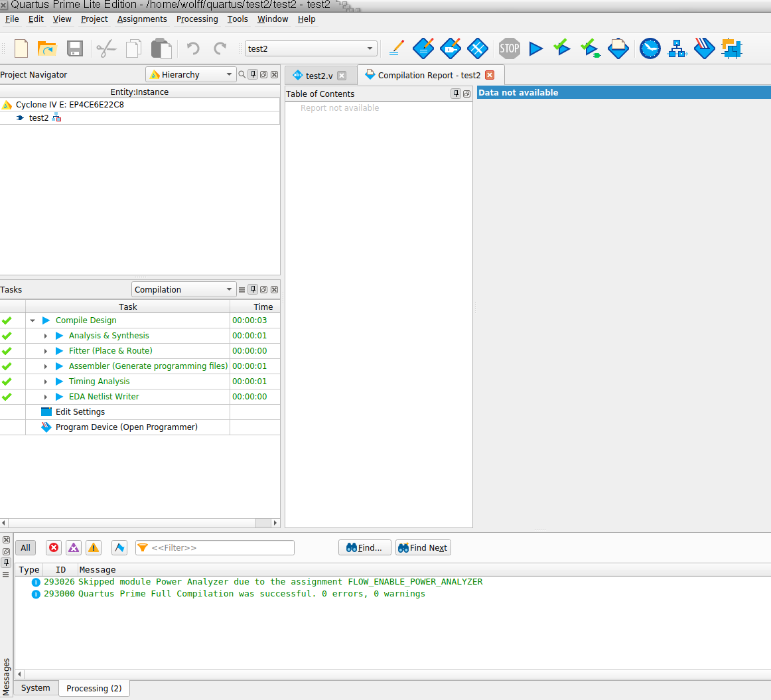Click the Edit Settings task
Screen dimensions: 771x700
(x=80, y=412)
